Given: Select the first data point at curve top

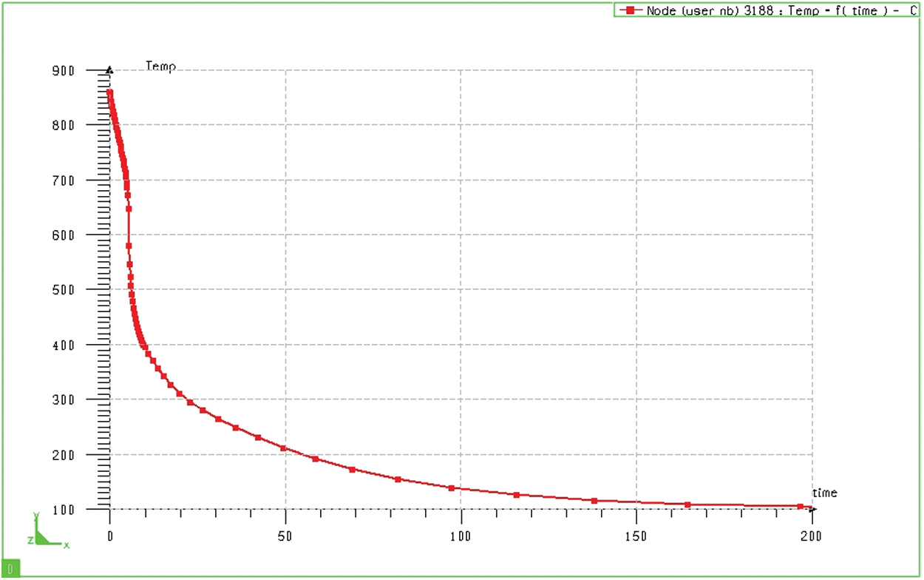Looking at the screenshot, I should 109,92.
